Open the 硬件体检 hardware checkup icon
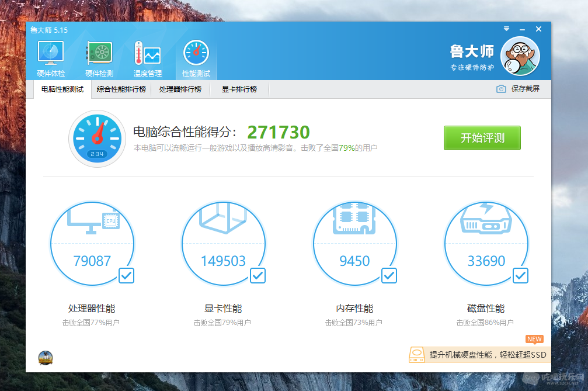The height and width of the screenshot is (391, 588). [51, 58]
